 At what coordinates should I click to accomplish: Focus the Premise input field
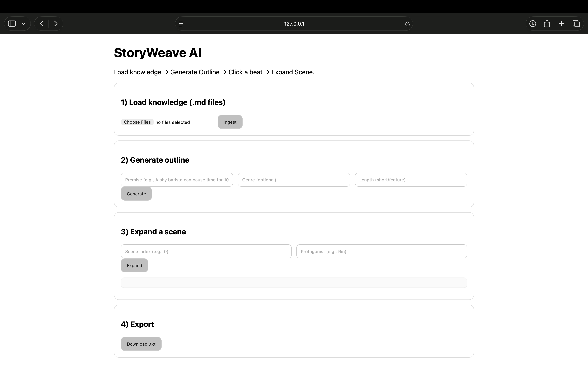coord(177,180)
